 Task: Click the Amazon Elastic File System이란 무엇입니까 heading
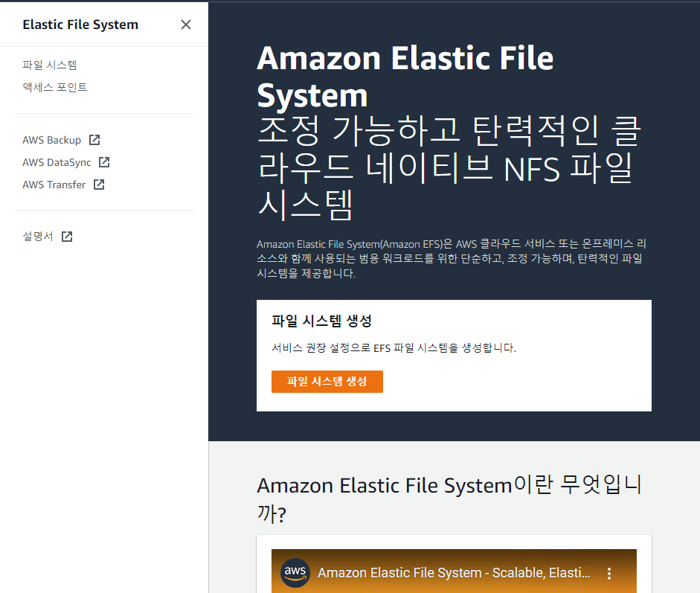pyautogui.click(x=449, y=499)
